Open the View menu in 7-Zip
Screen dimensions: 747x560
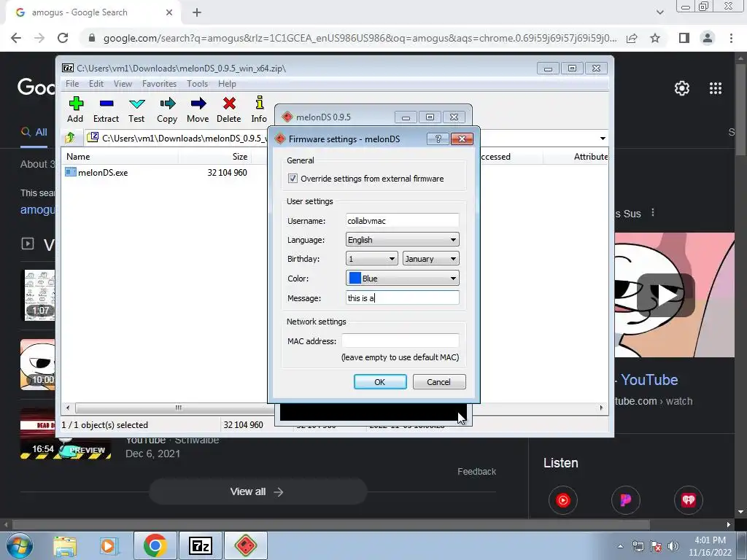click(x=123, y=84)
